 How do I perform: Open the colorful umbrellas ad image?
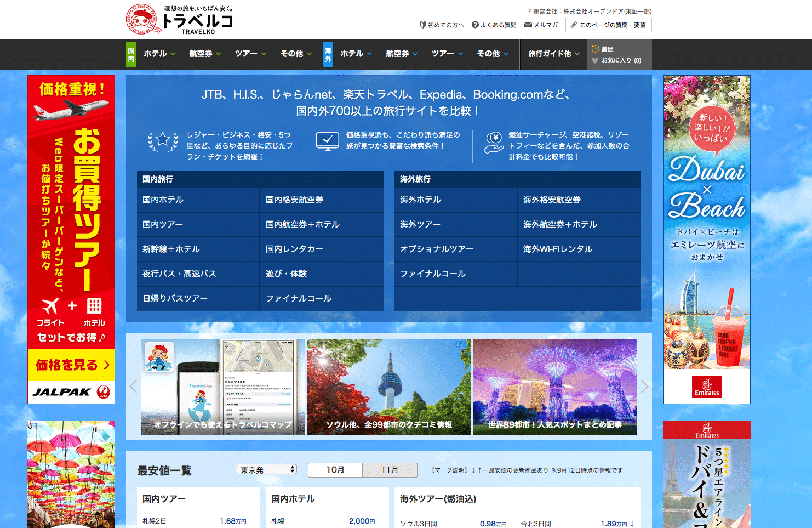click(71, 474)
